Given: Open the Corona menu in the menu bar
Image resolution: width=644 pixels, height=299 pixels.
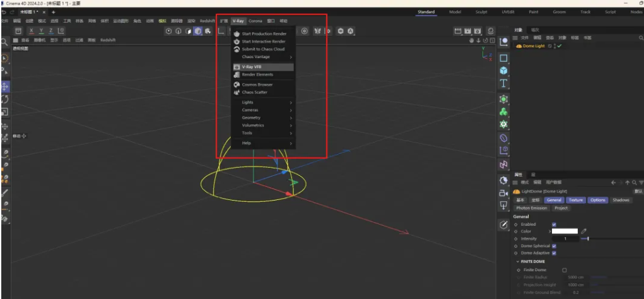Looking at the screenshot, I should click(255, 21).
